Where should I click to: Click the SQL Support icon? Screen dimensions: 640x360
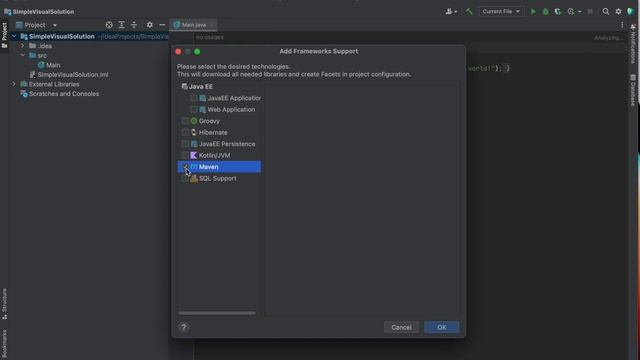coord(194,178)
